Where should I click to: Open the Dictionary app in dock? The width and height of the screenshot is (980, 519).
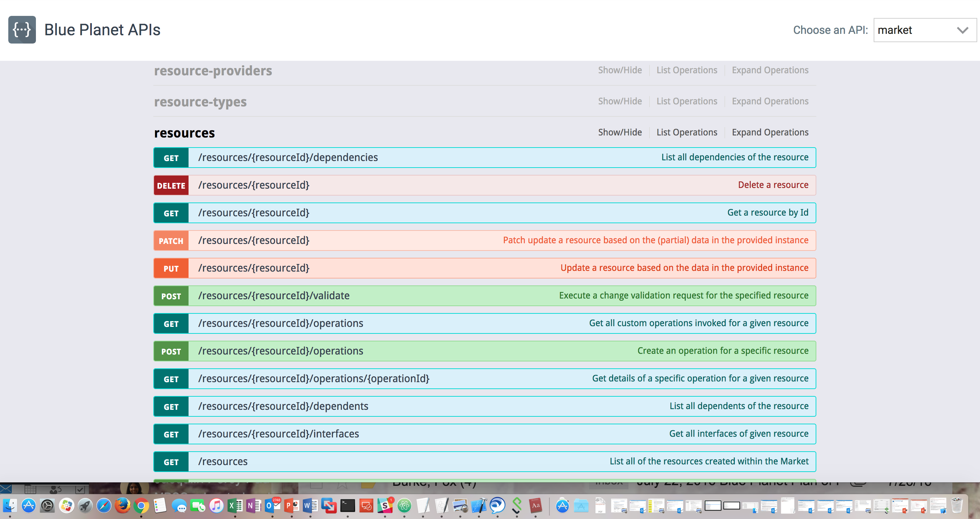click(x=535, y=506)
